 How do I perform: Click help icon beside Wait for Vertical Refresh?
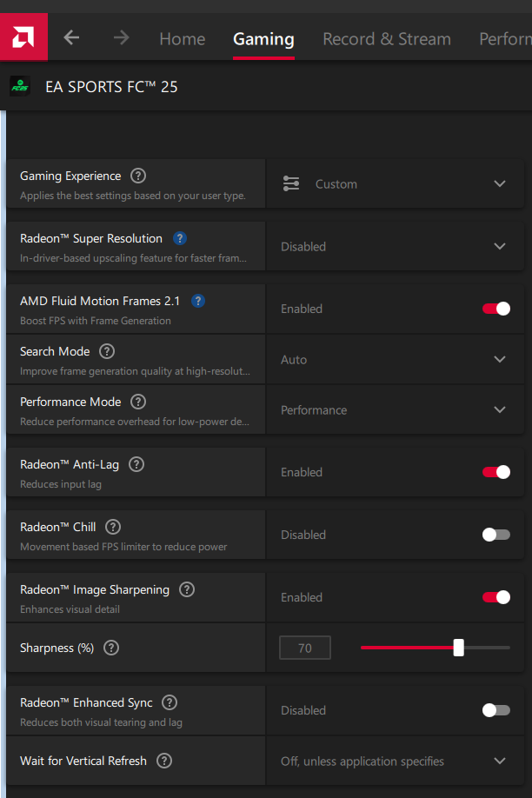[164, 761]
